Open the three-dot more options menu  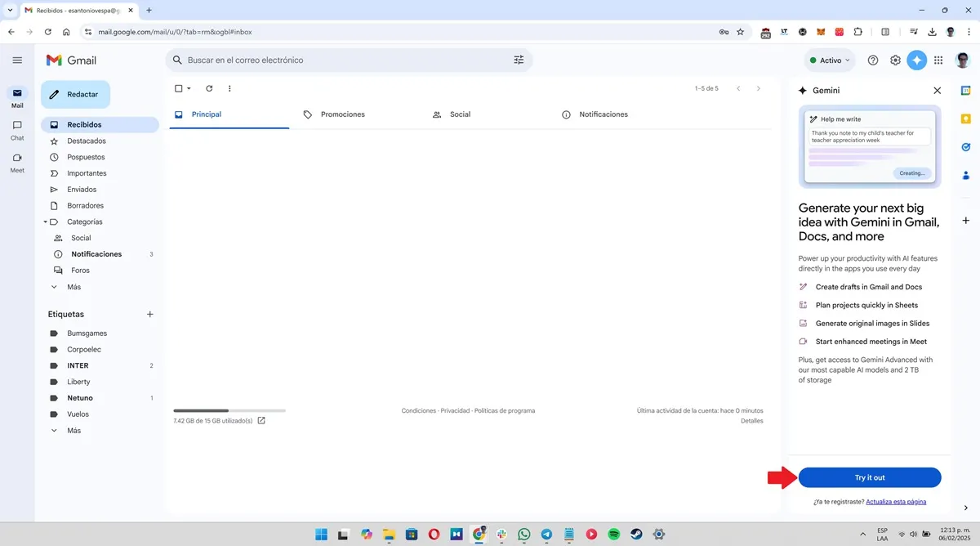229,88
